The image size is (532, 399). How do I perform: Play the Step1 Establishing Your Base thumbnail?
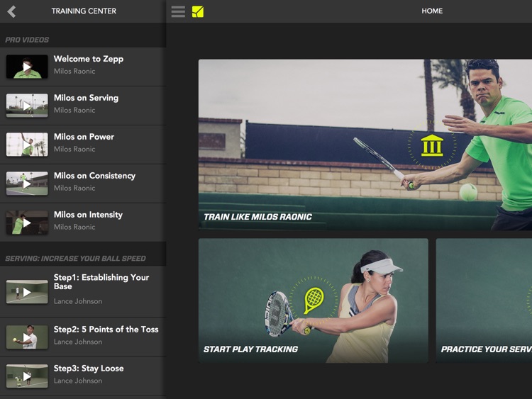(27, 291)
